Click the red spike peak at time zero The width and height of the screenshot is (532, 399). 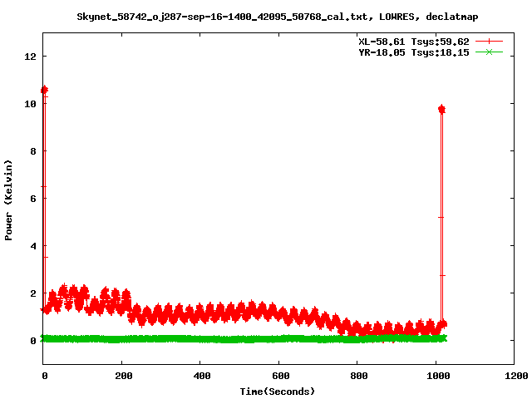pos(44,90)
